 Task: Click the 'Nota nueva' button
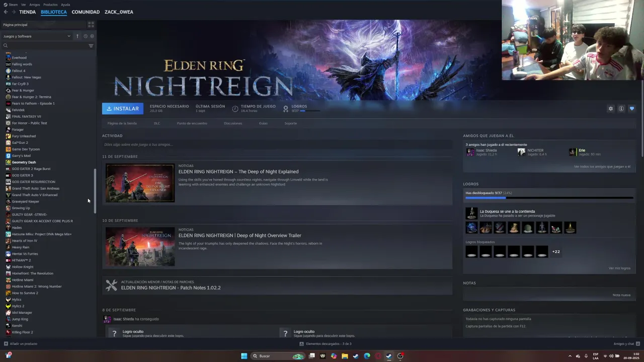click(x=621, y=295)
